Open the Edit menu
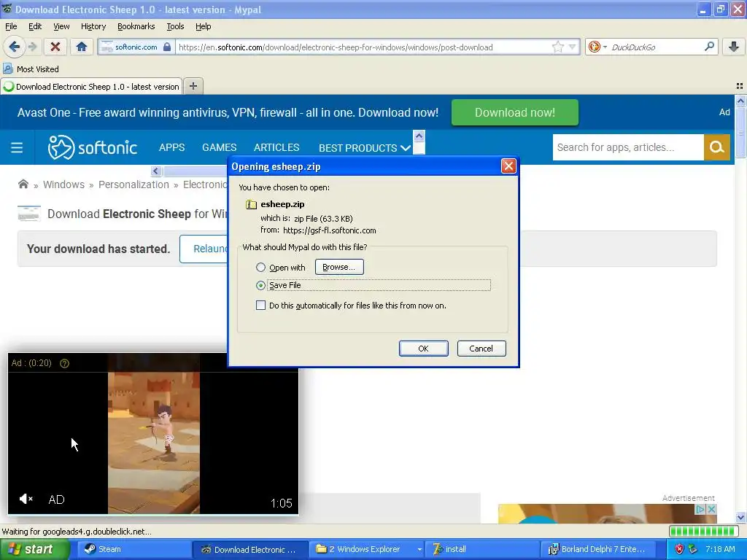747x560 pixels. [x=35, y=26]
